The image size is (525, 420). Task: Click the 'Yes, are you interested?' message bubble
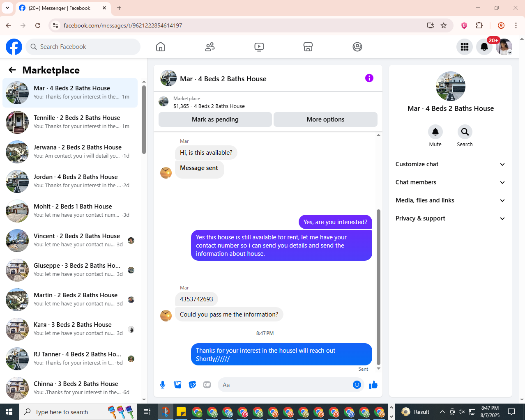pos(335,222)
